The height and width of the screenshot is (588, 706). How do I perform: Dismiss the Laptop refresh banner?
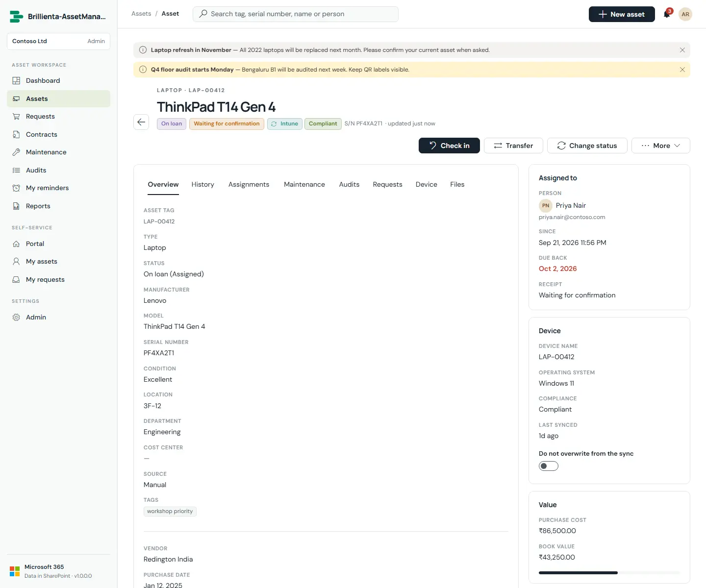pyautogui.click(x=682, y=50)
